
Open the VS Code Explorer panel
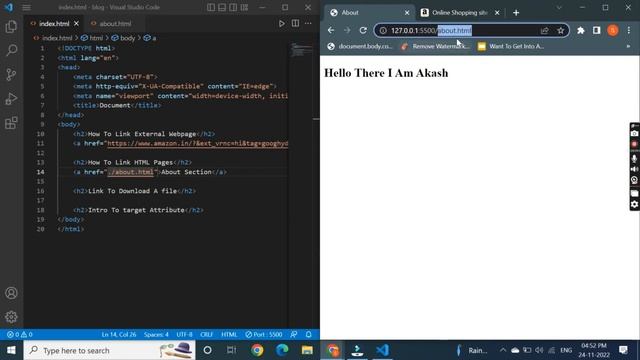[x=11, y=27]
